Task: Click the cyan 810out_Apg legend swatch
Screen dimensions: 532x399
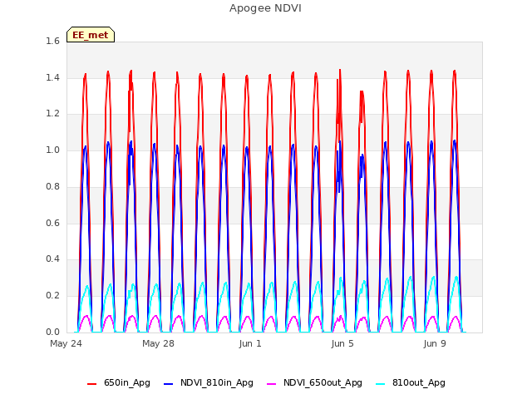Action: click(x=381, y=384)
